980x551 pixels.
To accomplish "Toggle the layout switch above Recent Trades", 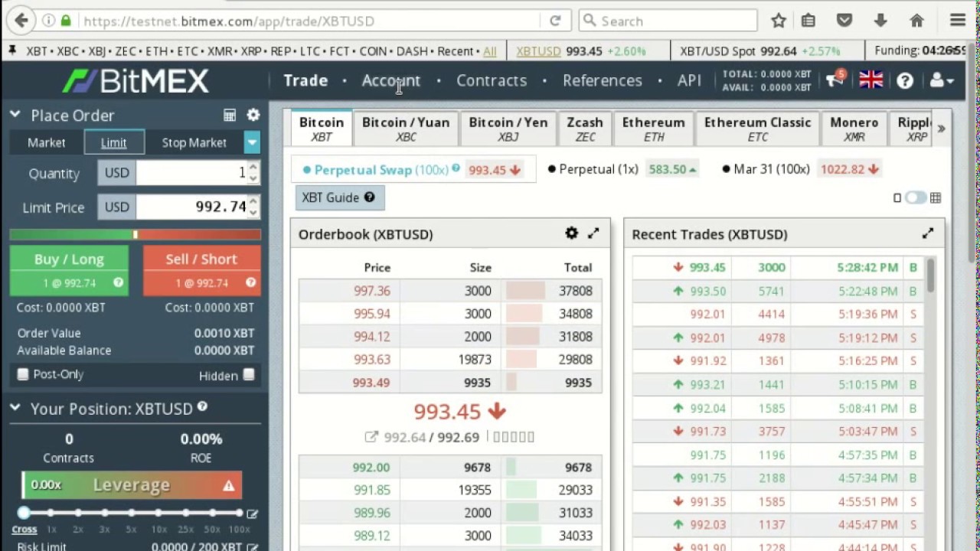I will pos(916,197).
